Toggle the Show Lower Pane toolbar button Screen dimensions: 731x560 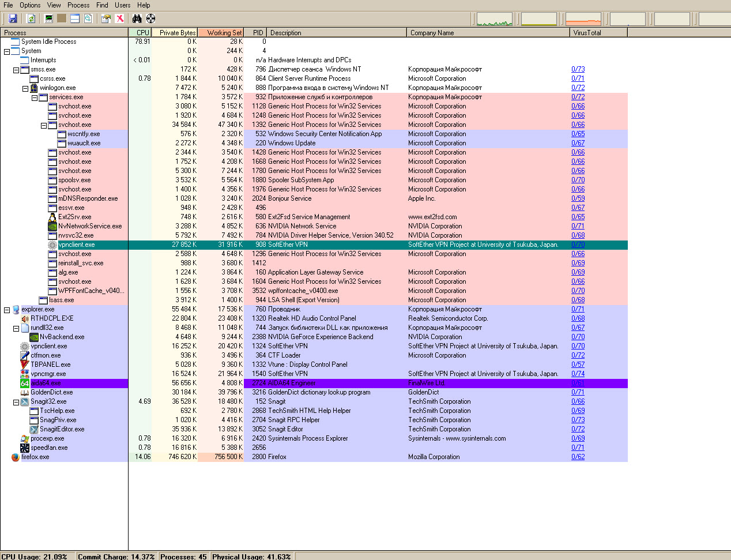pyautogui.click(x=75, y=18)
